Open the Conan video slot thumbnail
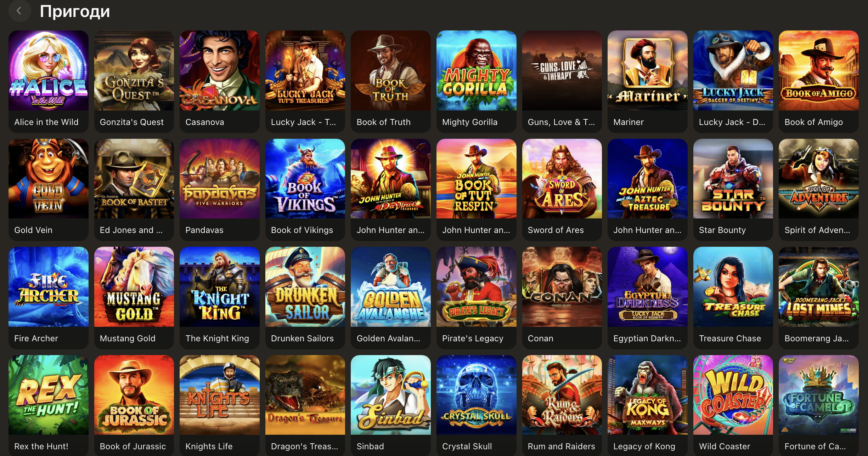Screen dimensions: 868x456 (x=562, y=287)
